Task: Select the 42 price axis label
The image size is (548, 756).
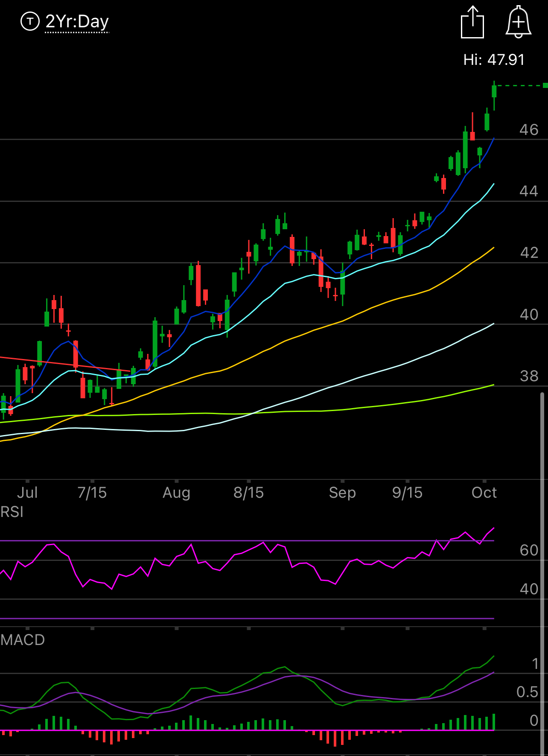Action: 529,253
